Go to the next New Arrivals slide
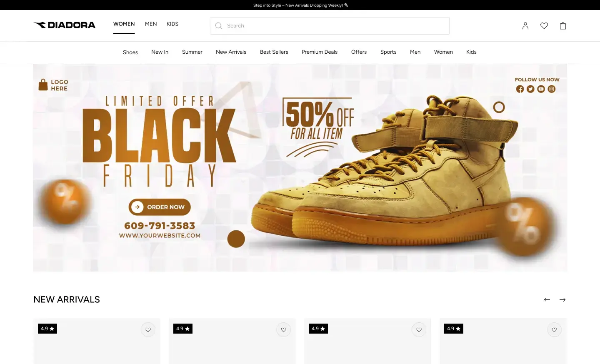This screenshot has height=364, width=600. click(x=562, y=299)
